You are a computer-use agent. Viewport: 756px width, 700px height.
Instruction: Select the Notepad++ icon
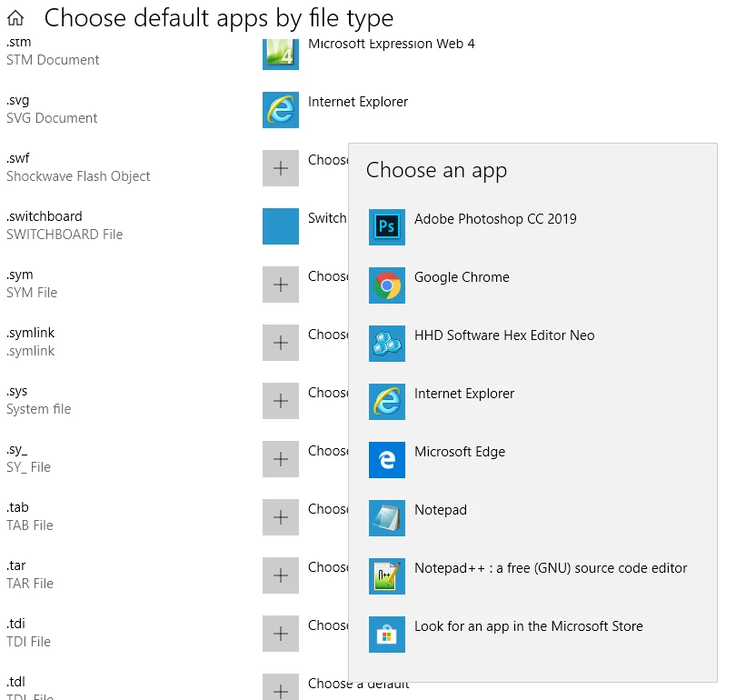[x=387, y=576]
